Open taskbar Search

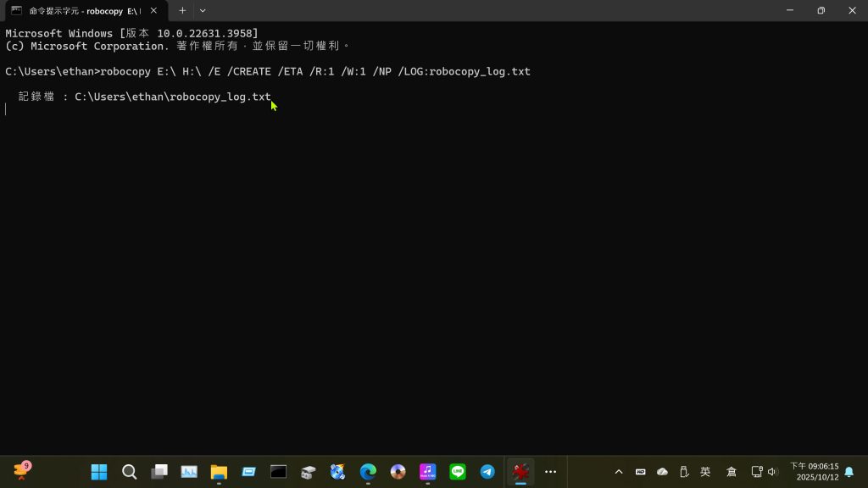click(x=129, y=472)
